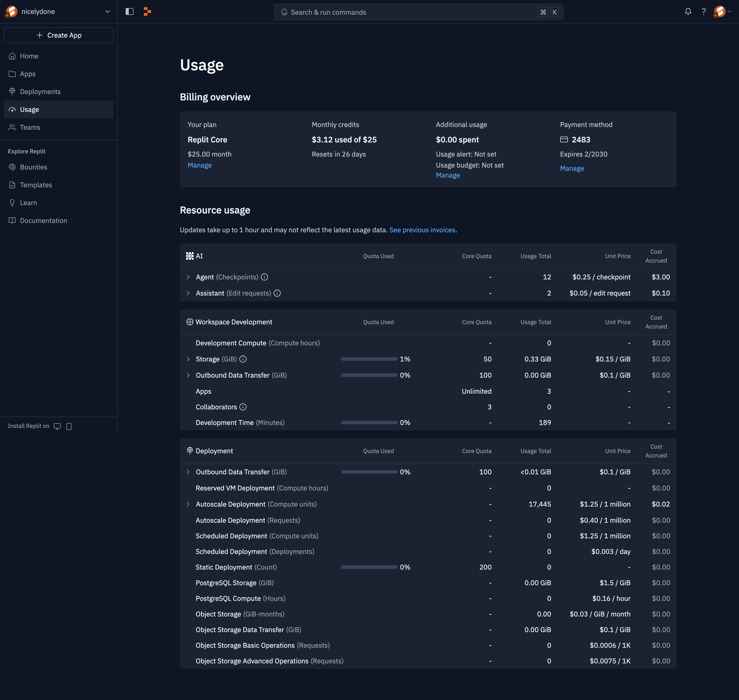Click the Storage quota progress bar

pos(369,359)
